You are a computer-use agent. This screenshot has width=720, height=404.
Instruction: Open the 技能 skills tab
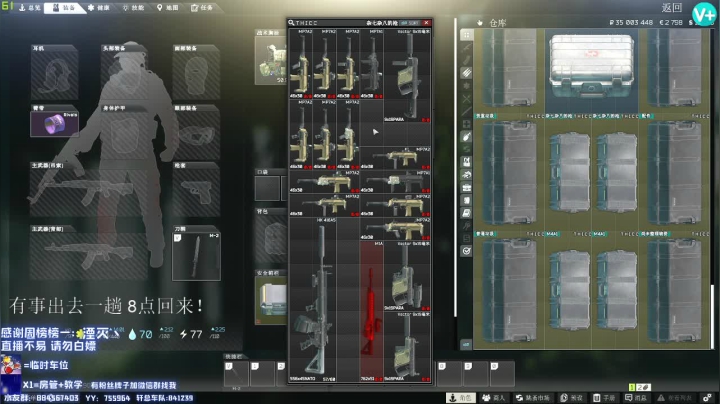(133, 8)
